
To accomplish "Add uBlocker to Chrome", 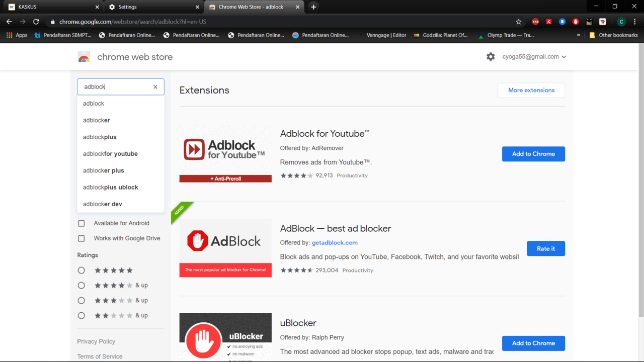I will point(533,343).
